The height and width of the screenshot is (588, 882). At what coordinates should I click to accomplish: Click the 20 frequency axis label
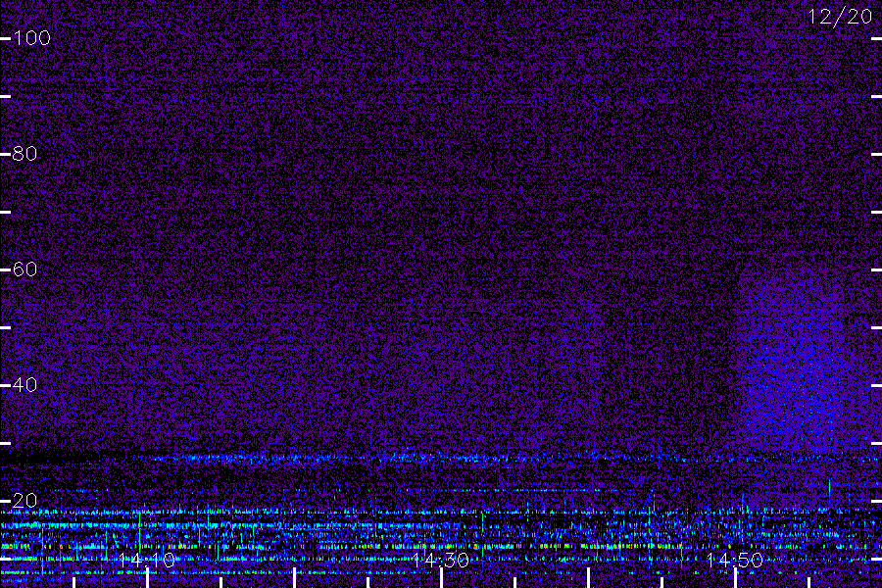[24, 500]
